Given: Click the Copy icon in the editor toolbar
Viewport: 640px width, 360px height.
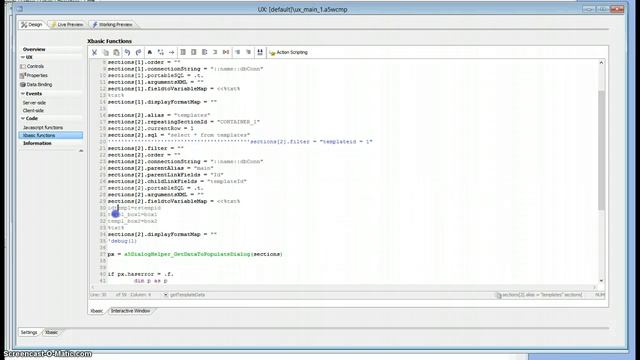Looking at the screenshot, I should pyautogui.click(x=106, y=52).
